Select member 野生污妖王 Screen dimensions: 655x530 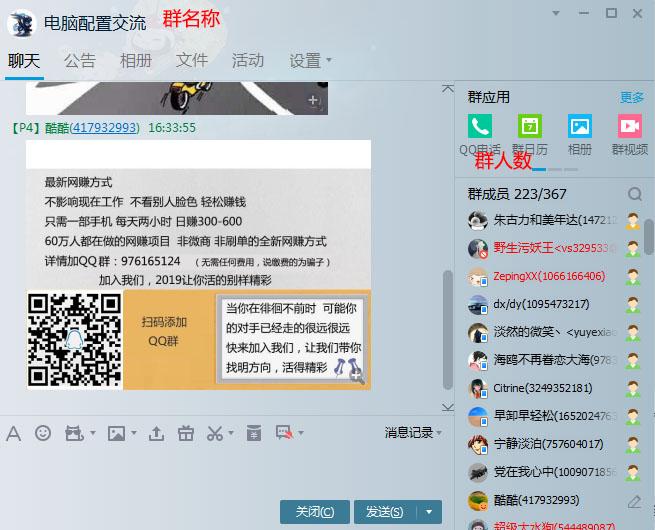click(554, 248)
